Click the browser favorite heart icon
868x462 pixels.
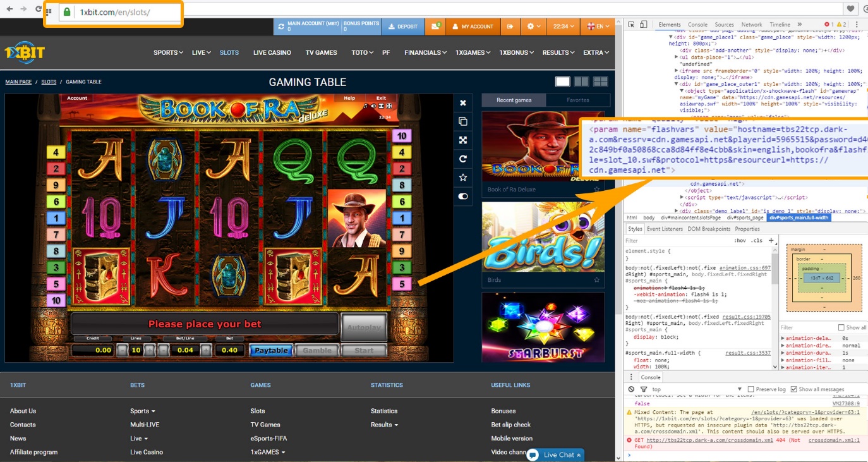click(852, 9)
